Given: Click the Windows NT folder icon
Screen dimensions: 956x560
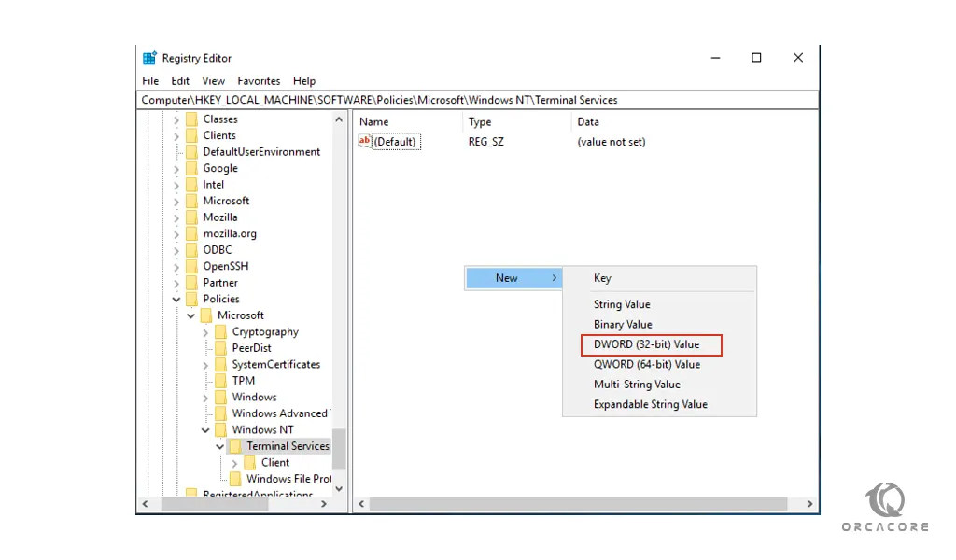Looking at the screenshot, I should (220, 429).
